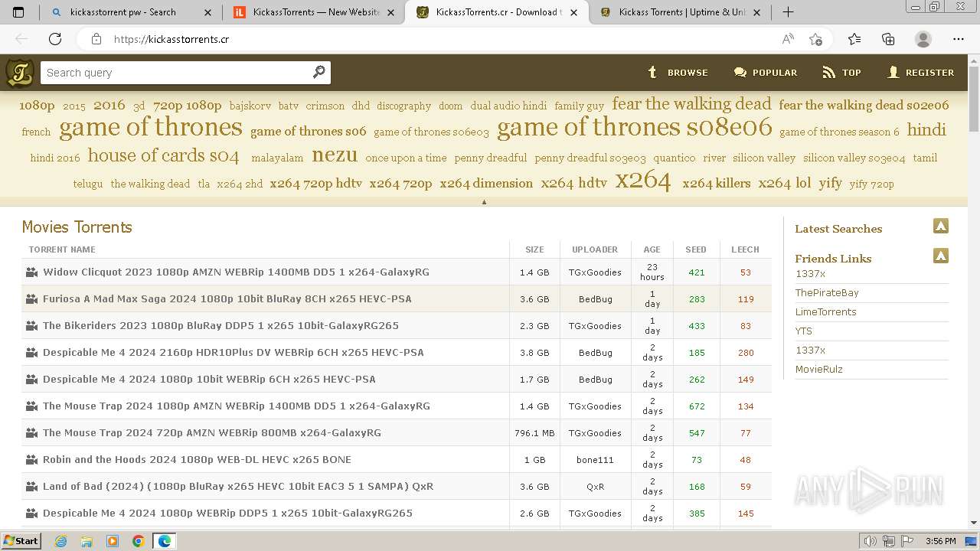The height and width of the screenshot is (551, 980).
Task: Click the KickassTorrents logo icon
Action: click(x=20, y=73)
